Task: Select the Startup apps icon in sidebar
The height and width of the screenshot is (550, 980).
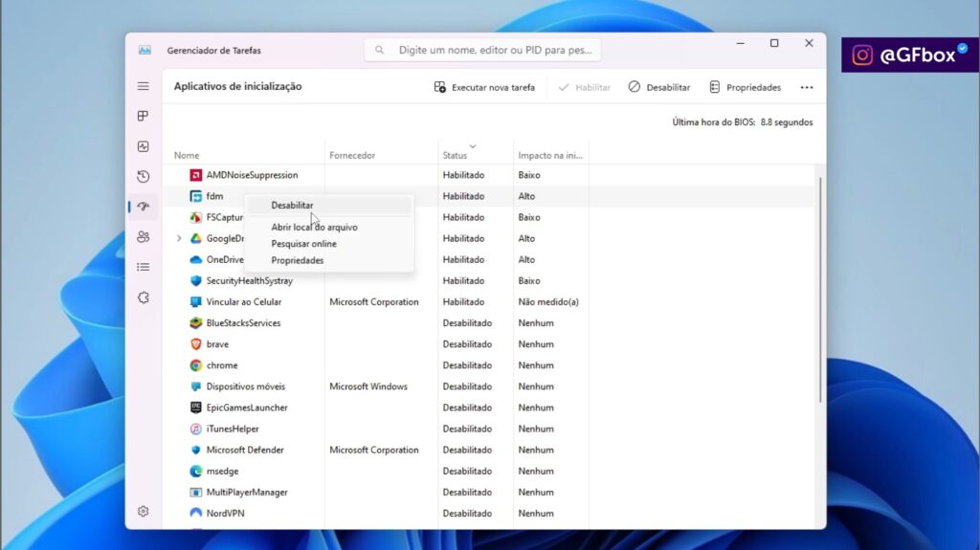Action: click(x=144, y=207)
